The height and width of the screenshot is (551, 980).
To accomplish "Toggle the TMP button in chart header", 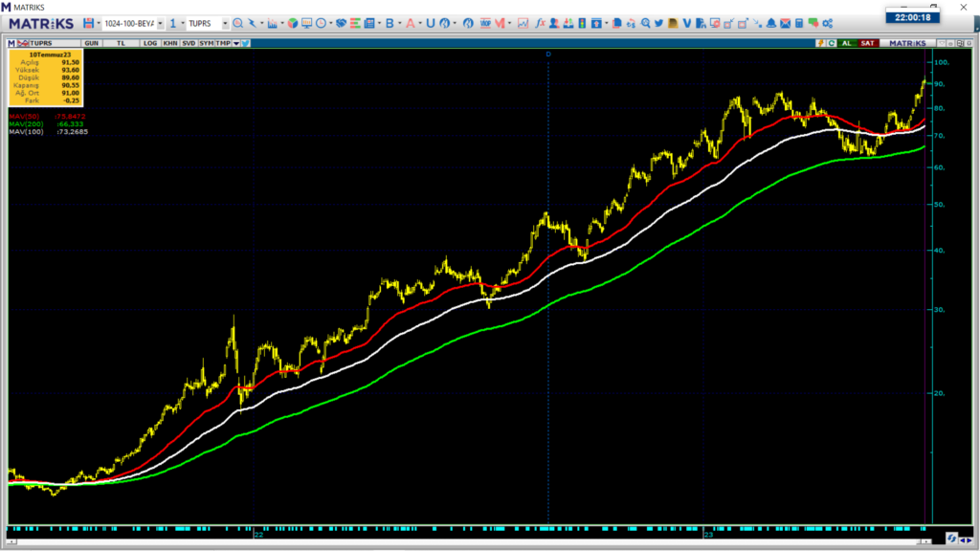I will coord(223,43).
